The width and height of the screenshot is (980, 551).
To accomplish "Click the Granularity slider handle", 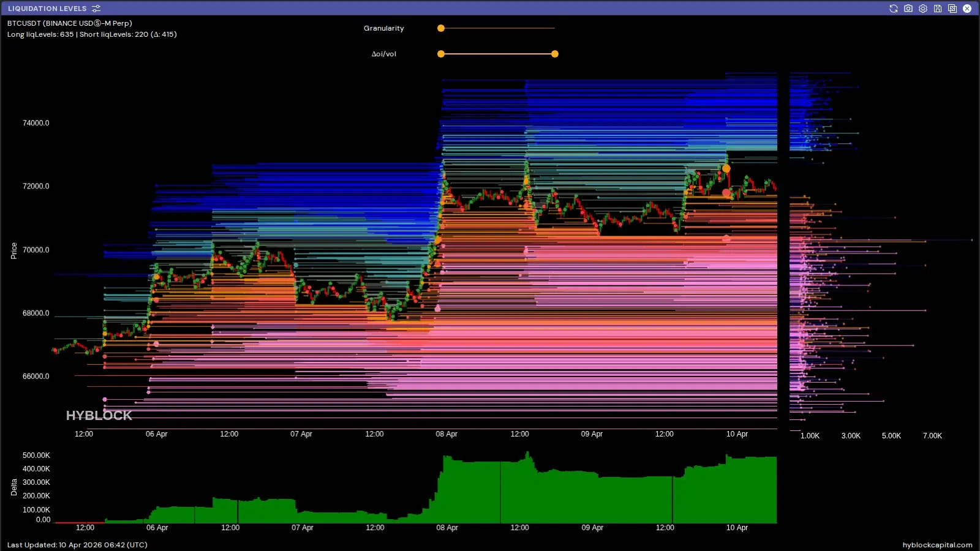I will pyautogui.click(x=441, y=28).
